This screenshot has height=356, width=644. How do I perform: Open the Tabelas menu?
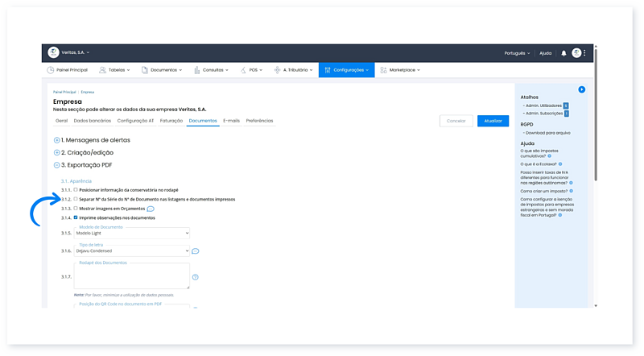(114, 70)
